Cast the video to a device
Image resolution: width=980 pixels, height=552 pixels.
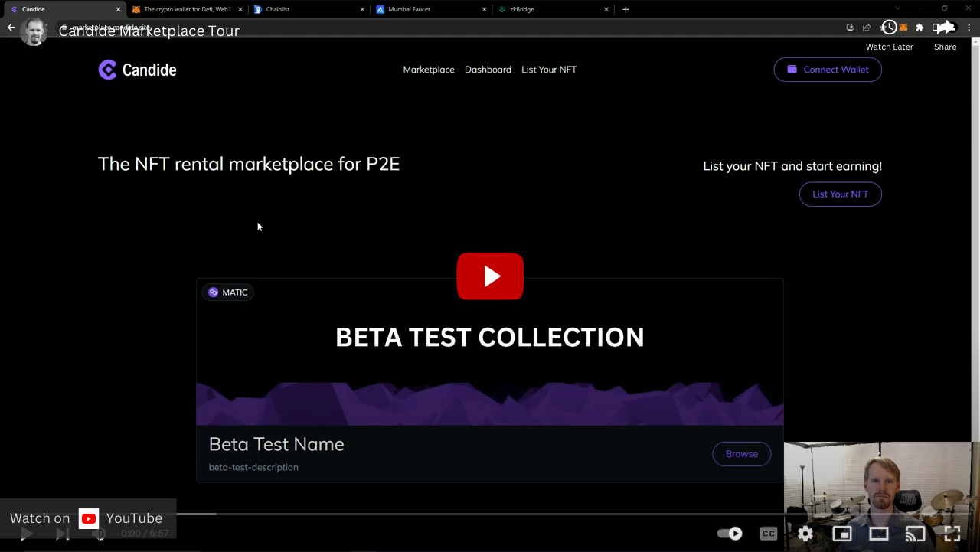(x=916, y=534)
